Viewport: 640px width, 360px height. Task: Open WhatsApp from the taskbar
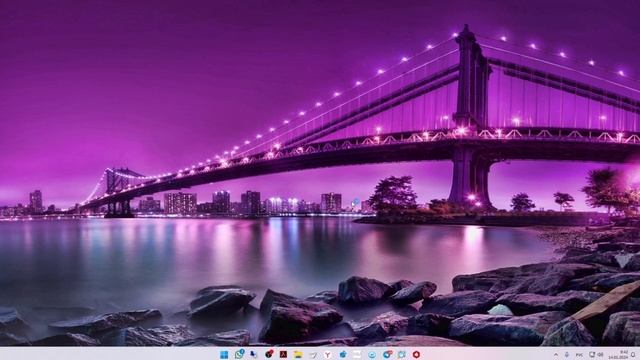[239, 354]
